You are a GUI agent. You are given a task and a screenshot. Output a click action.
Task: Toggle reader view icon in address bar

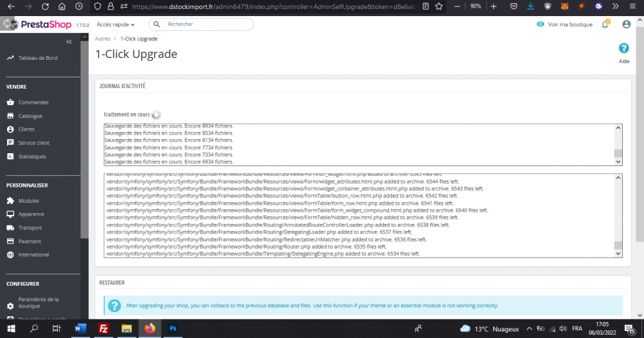tap(426, 6)
